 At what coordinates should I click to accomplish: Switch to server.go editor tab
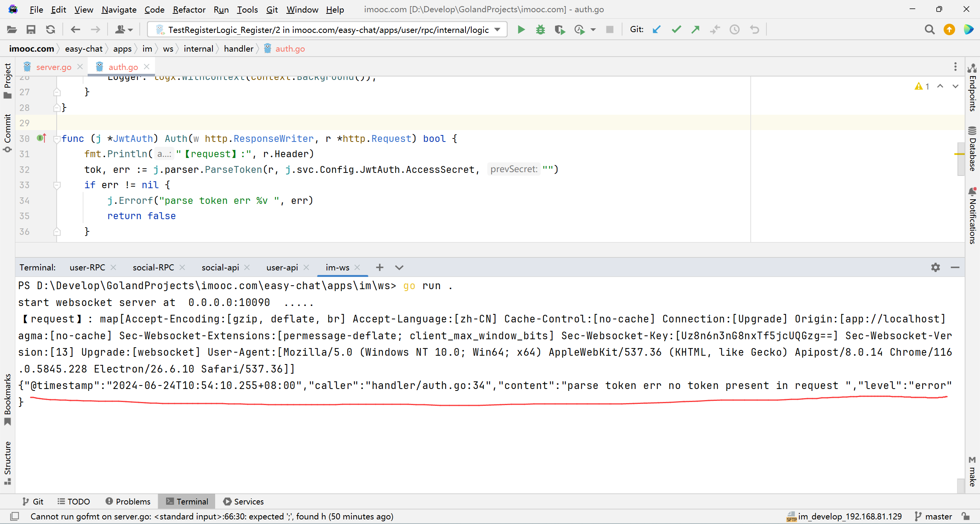click(54, 67)
